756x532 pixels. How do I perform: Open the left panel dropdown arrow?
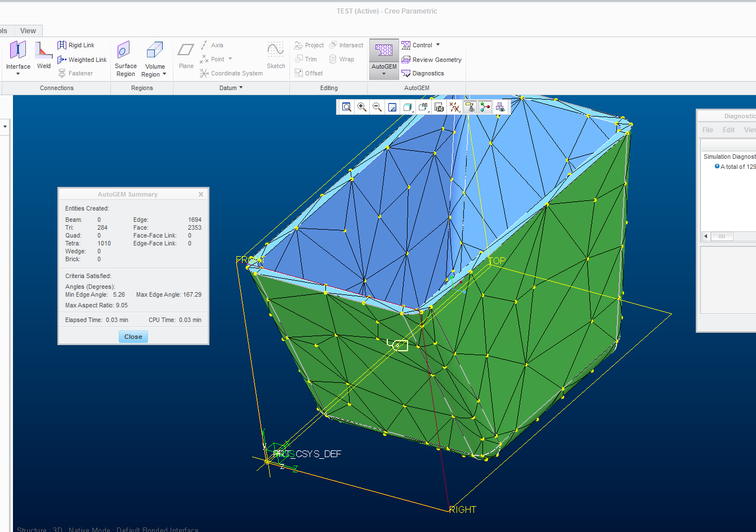click(x=5, y=127)
